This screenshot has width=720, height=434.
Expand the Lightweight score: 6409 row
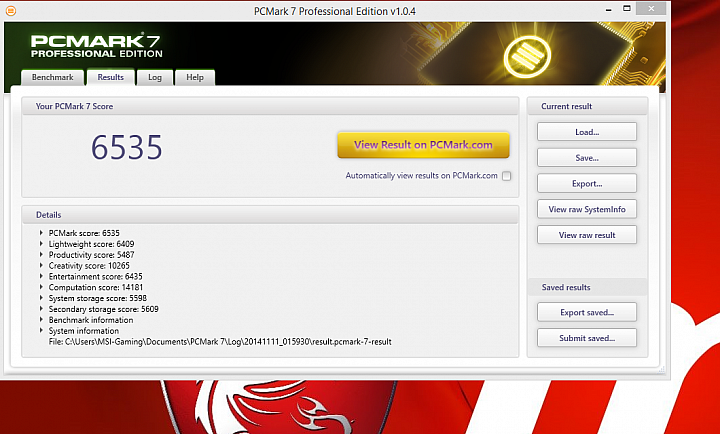point(41,244)
